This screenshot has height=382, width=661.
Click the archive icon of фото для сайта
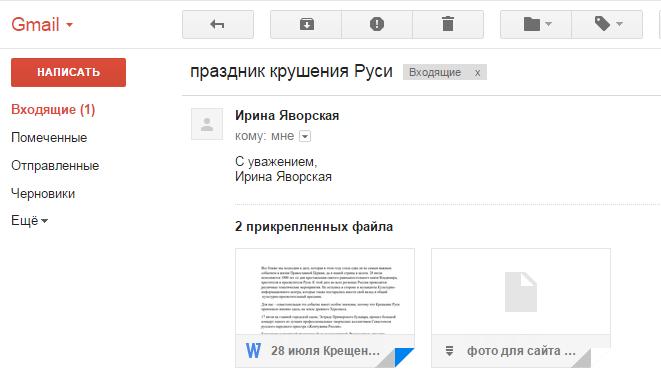450,351
